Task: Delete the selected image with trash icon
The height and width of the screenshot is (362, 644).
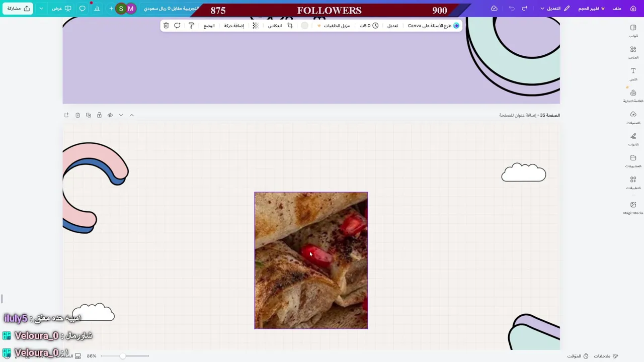Action: coord(166,26)
